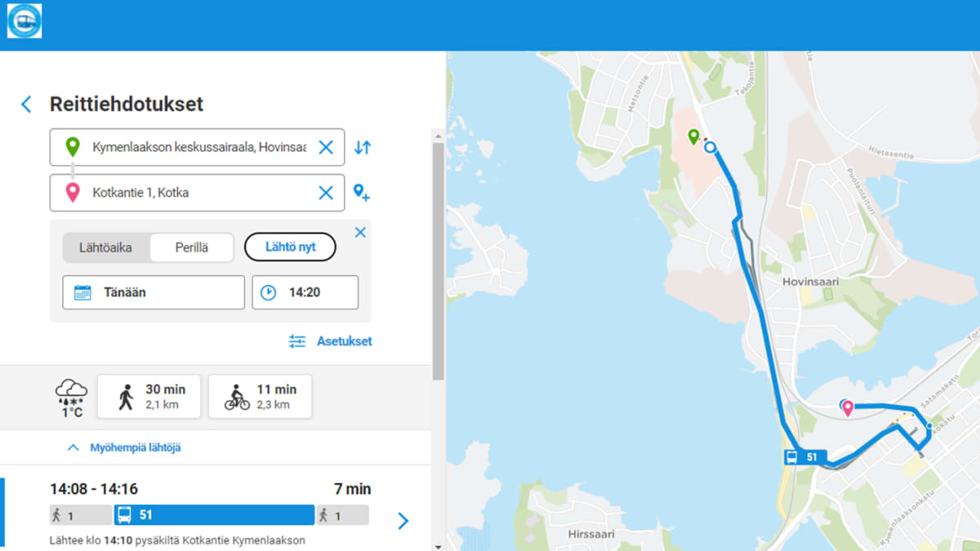Select the 11 min cycling option
This screenshot has height=551, width=980.
click(x=260, y=397)
